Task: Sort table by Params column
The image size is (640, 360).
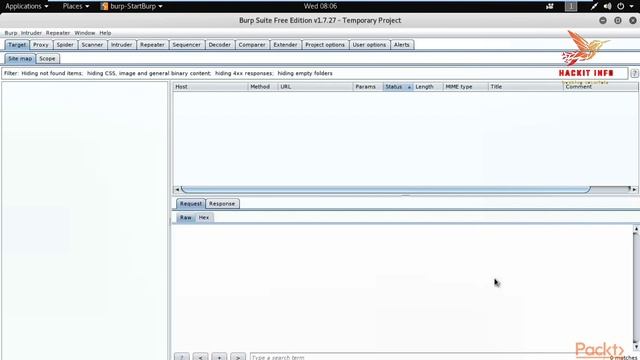Action: (x=368, y=87)
